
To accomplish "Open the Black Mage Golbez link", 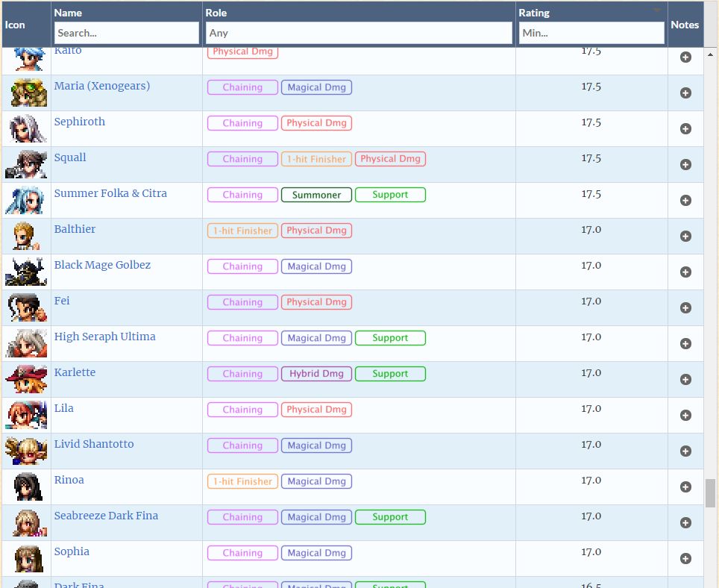I will (102, 265).
